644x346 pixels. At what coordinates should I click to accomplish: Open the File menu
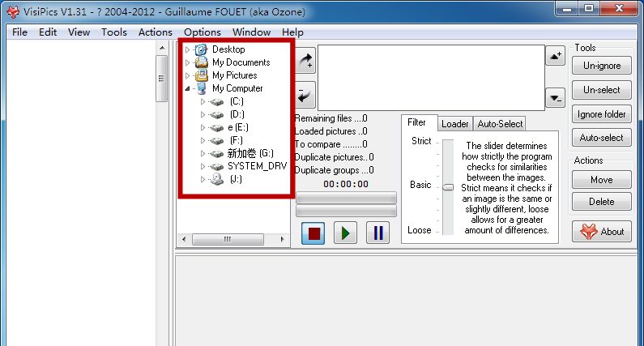[x=19, y=32]
